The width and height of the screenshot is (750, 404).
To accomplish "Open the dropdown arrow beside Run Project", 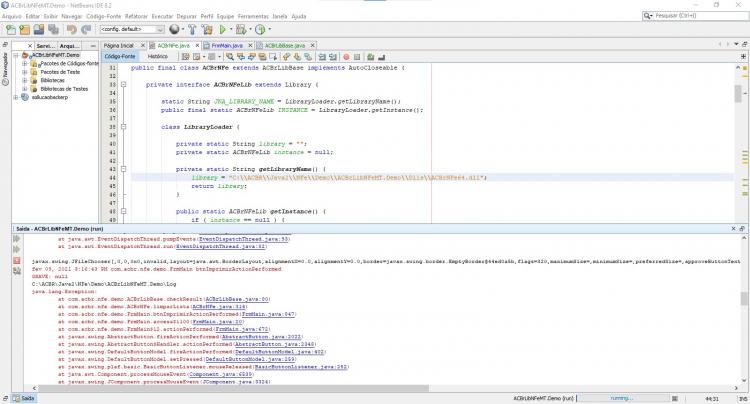I will pos(231,30).
